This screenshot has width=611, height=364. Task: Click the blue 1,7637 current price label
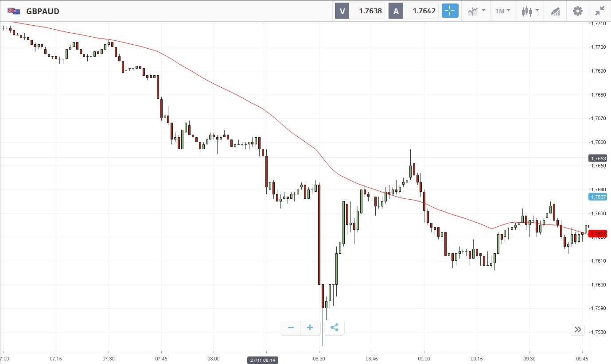pyautogui.click(x=598, y=197)
